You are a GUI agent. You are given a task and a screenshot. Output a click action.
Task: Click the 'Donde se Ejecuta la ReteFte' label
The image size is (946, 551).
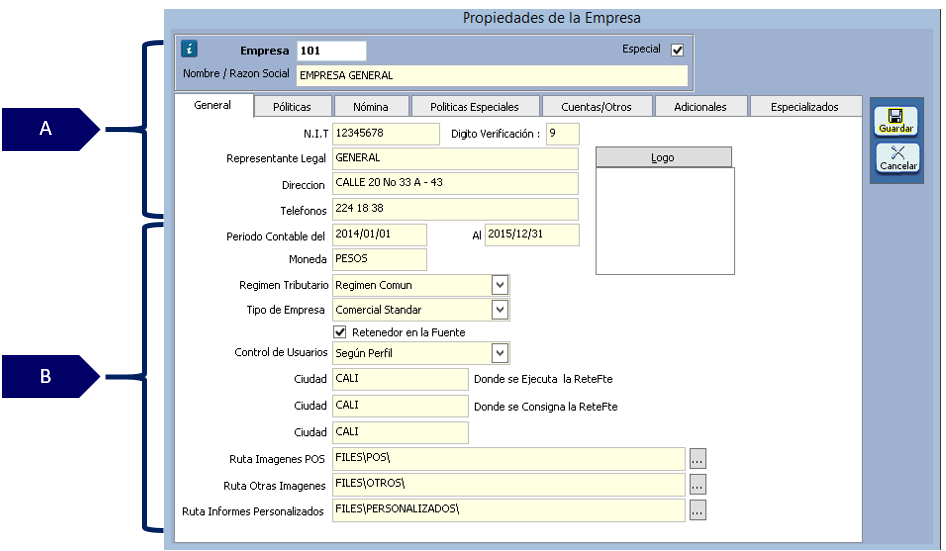click(x=543, y=379)
